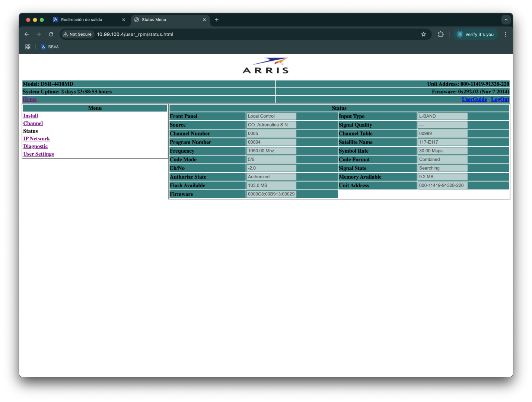
Task: Open the extensions puzzle icon
Action: tap(441, 34)
